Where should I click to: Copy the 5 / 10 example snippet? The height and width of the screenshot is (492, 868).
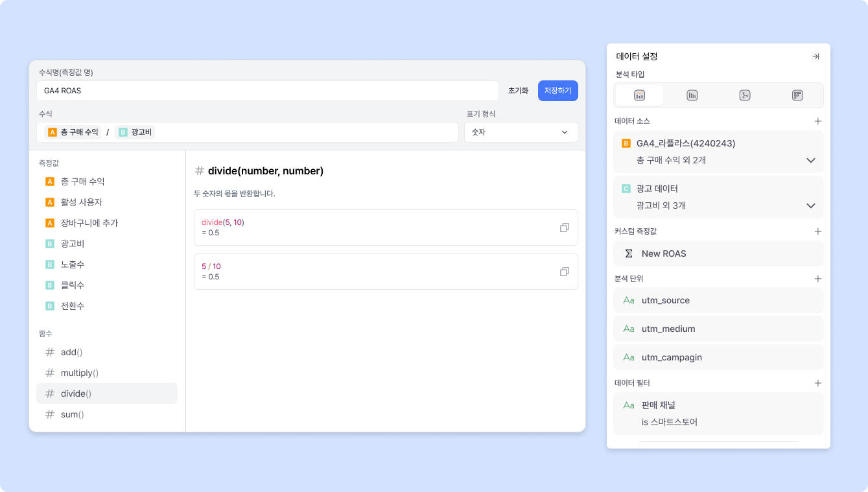pyautogui.click(x=564, y=272)
